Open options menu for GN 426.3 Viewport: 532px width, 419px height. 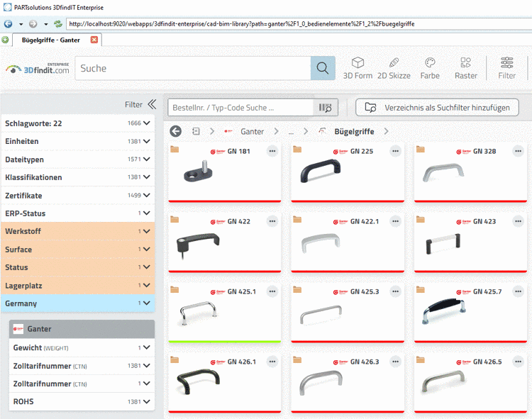(x=395, y=362)
